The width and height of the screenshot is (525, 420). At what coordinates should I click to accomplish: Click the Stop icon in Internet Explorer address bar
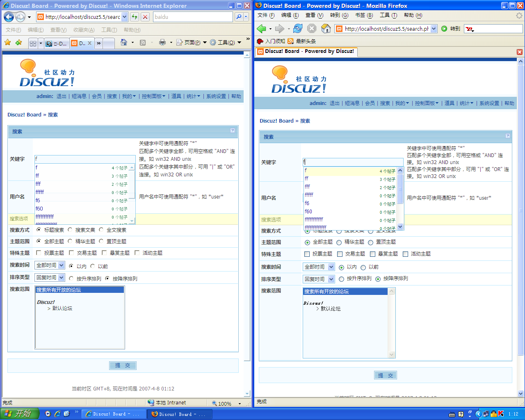click(x=145, y=17)
